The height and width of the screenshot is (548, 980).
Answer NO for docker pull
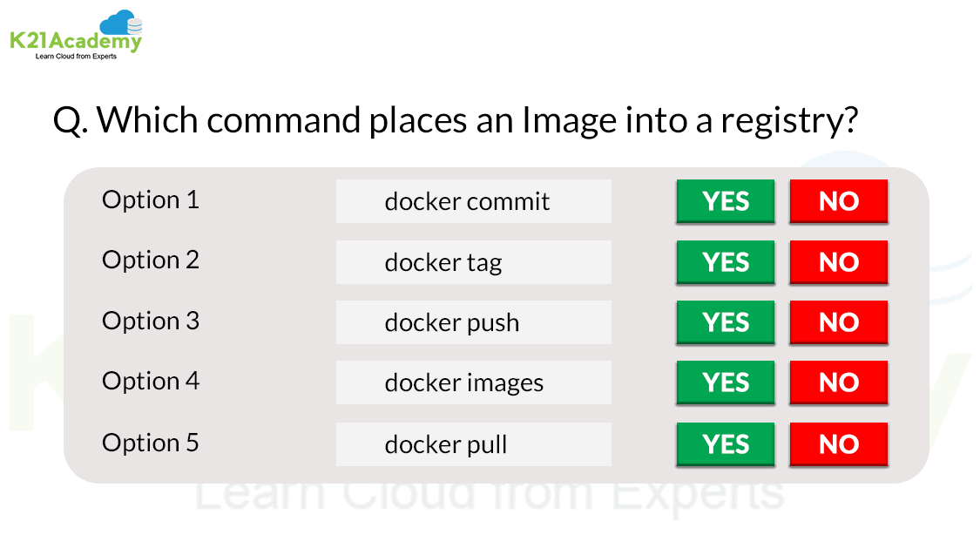[x=838, y=444]
